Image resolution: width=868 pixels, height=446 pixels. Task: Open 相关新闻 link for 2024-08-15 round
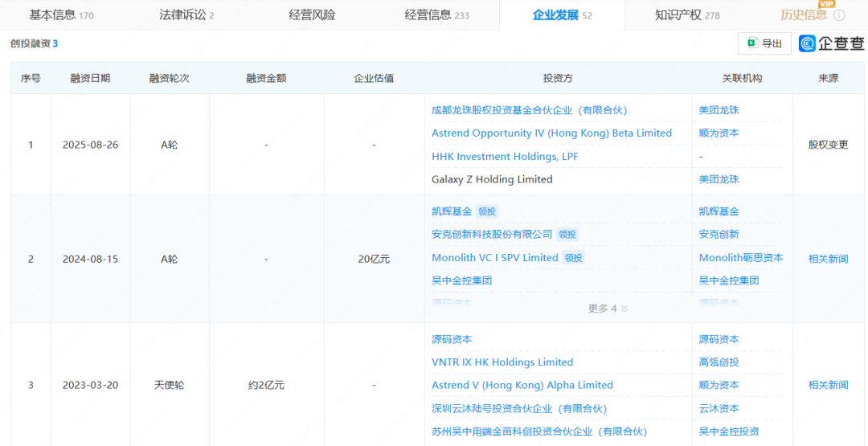tap(828, 259)
